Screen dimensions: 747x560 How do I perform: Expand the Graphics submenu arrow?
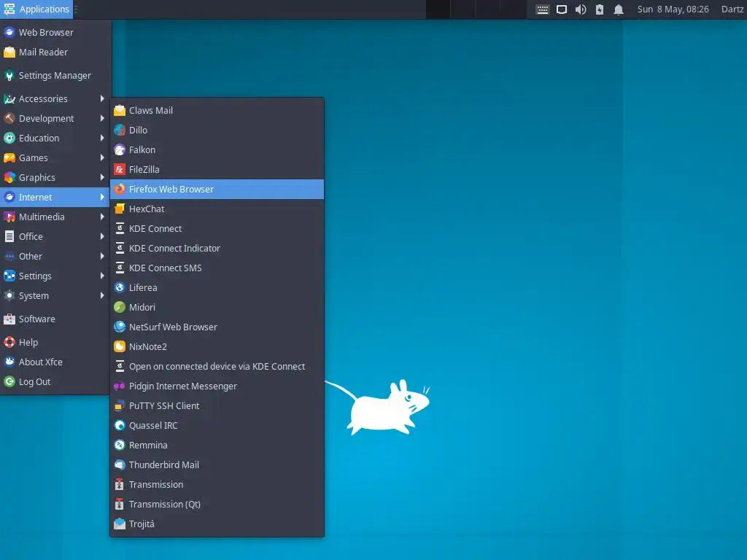point(102,177)
